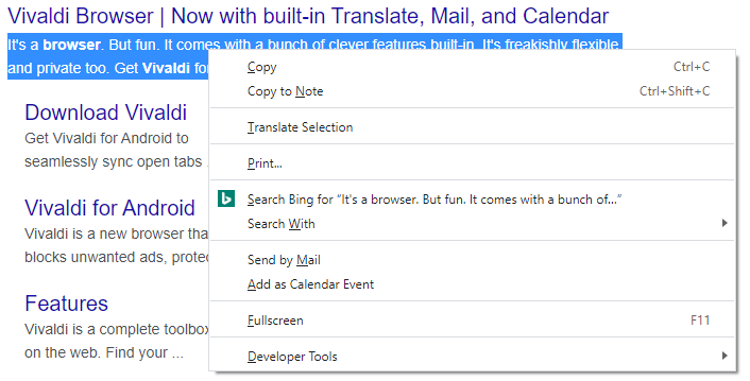Select Send by Mail
The image size is (750, 381).
click(472, 260)
